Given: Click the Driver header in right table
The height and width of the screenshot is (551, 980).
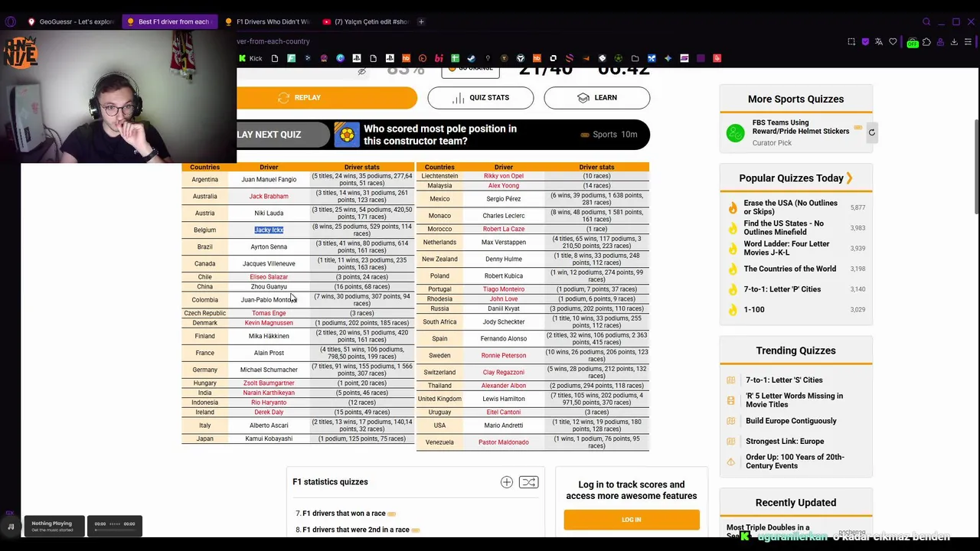Looking at the screenshot, I should (504, 167).
